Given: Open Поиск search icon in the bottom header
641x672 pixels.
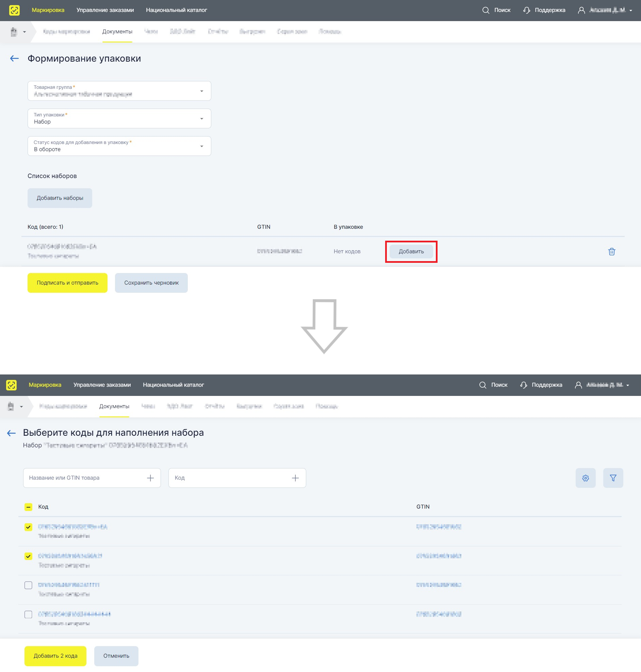Looking at the screenshot, I should point(482,385).
